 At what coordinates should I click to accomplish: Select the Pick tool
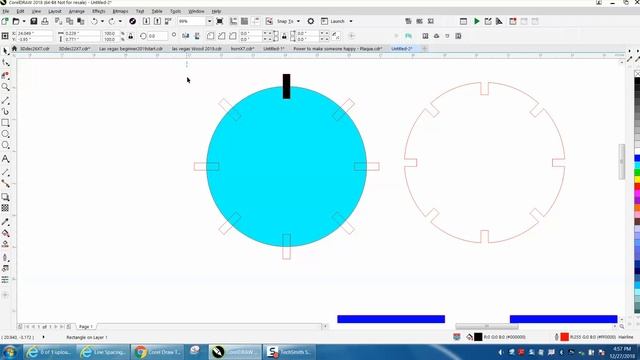pyautogui.click(x=5, y=51)
